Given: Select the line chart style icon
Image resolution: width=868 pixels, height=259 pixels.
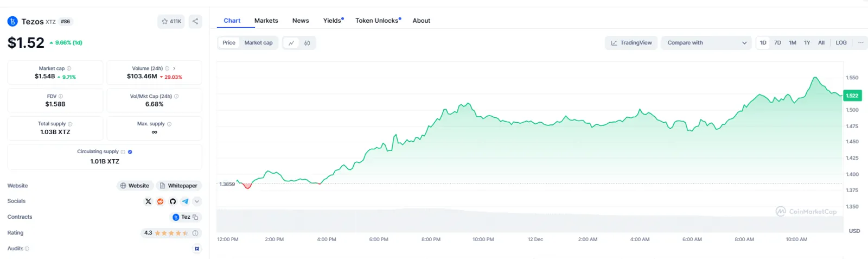Looking at the screenshot, I should tap(291, 43).
